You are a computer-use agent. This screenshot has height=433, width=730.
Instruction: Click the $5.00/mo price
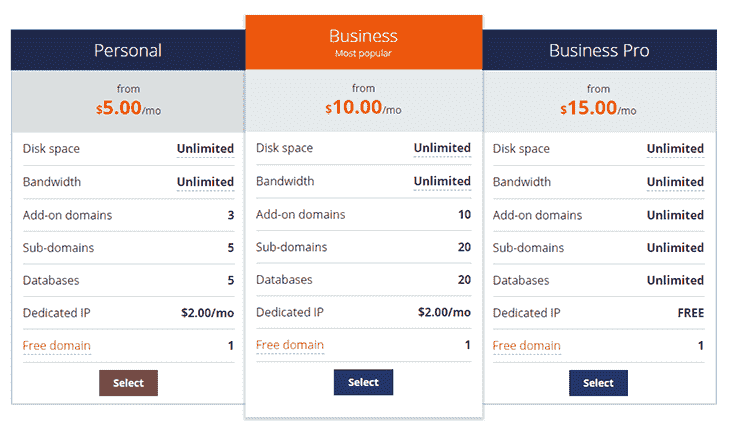pyautogui.click(x=128, y=108)
